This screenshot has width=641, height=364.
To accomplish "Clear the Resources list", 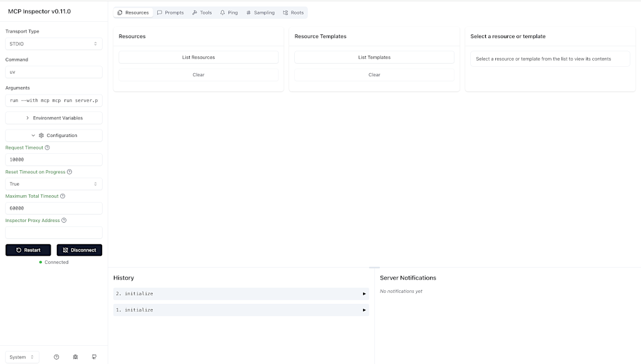I will coord(198,75).
